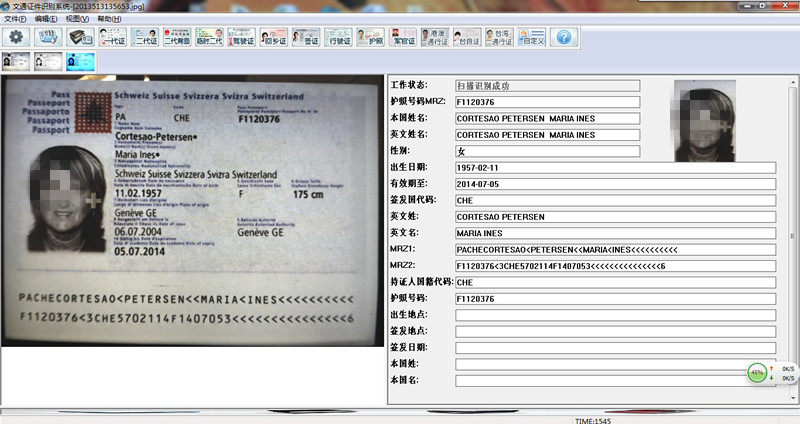Click the 本国姓名 field
800x424 pixels.
pos(547,118)
